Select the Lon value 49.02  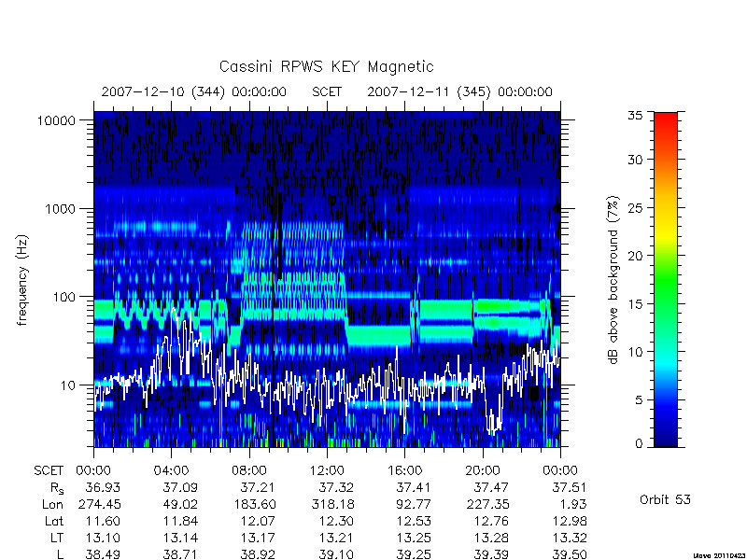(179, 504)
